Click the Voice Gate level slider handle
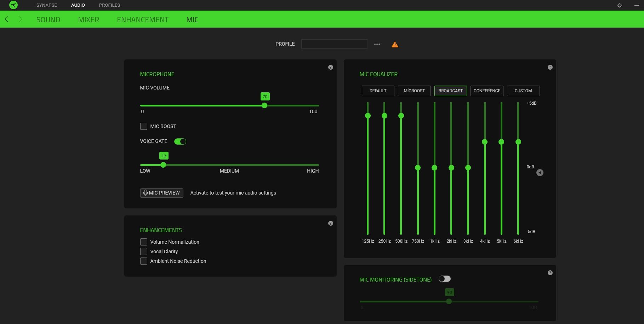Image resolution: width=644 pixels, height=324 pixels. click(163, 165)
